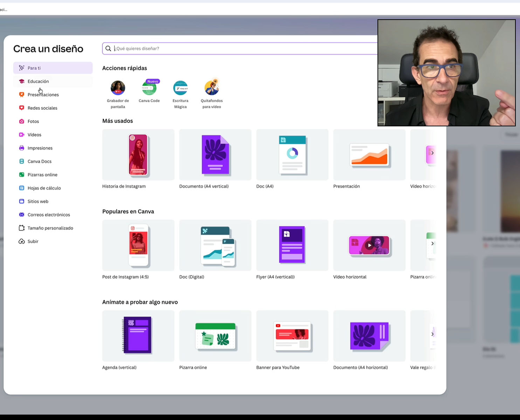Open the Canva Docs sidebar icon
The image size is (520, 420).
pyautogui.click(x=21, y=161)
